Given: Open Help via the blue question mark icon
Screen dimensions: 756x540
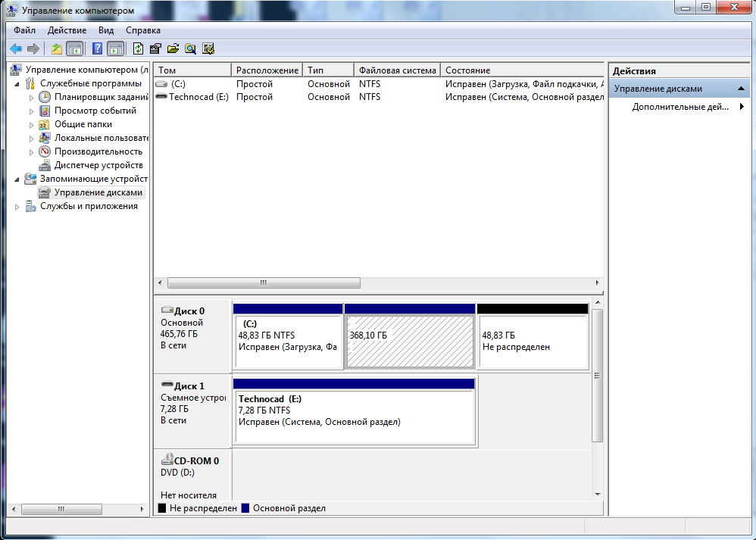Looking at the screenshot, I should (x=97, y=49).
